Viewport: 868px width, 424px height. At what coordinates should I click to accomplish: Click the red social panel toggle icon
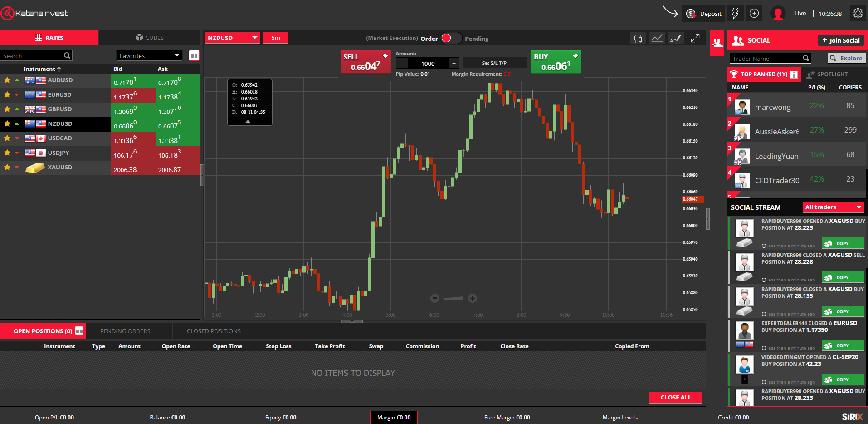pos(717,43)
